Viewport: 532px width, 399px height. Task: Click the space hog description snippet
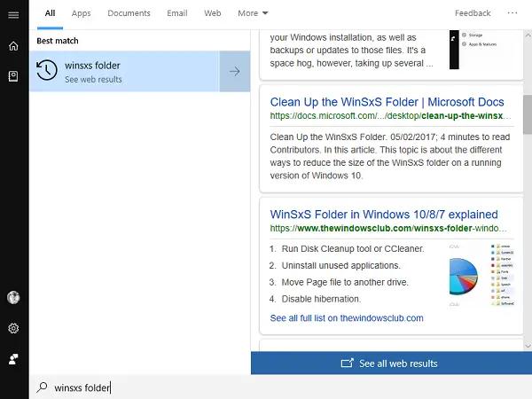pos(351,51)
